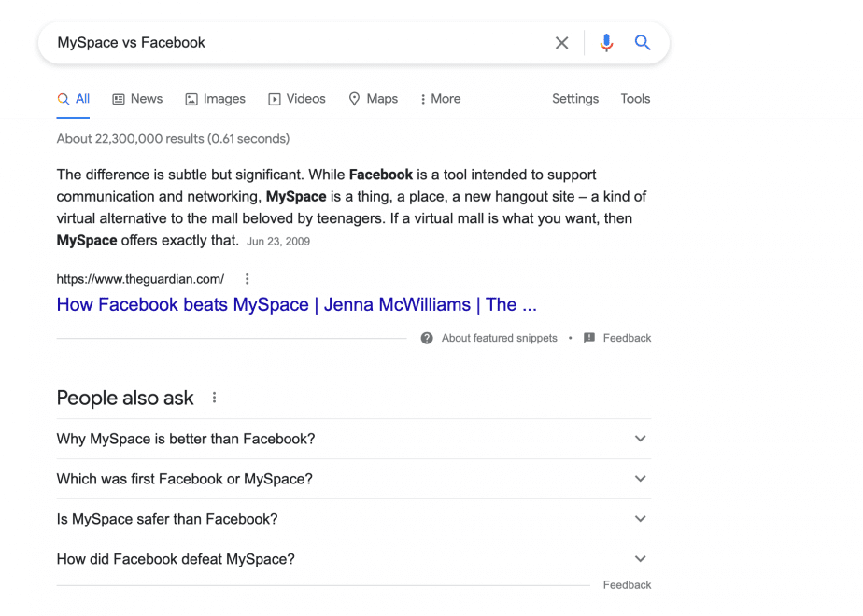Open the Videos tab
This screenshot has height=616, width=863.
pos(297,99)
